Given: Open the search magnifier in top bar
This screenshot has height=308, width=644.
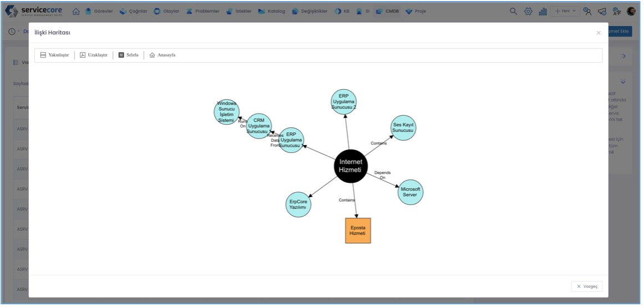Looking at the screenshot, I should pyautogui.click(x=514, y=11).
